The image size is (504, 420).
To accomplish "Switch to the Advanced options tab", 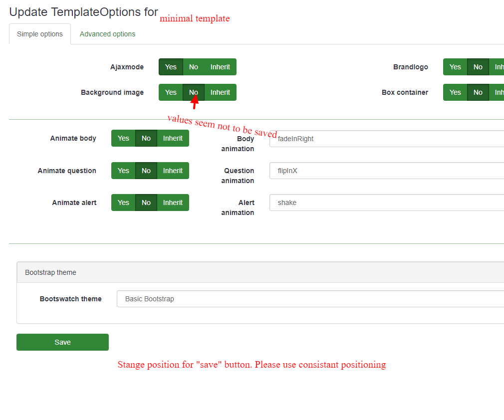I will coord(107,34).
